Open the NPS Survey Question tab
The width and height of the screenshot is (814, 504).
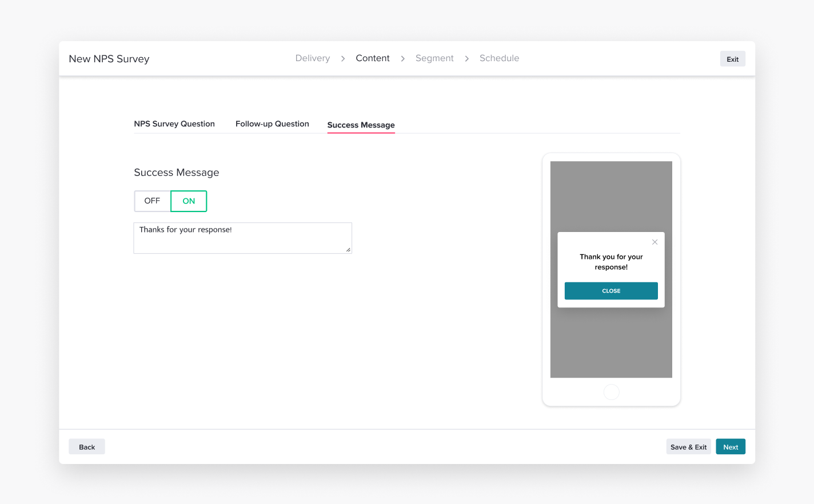tap(174, 124)
